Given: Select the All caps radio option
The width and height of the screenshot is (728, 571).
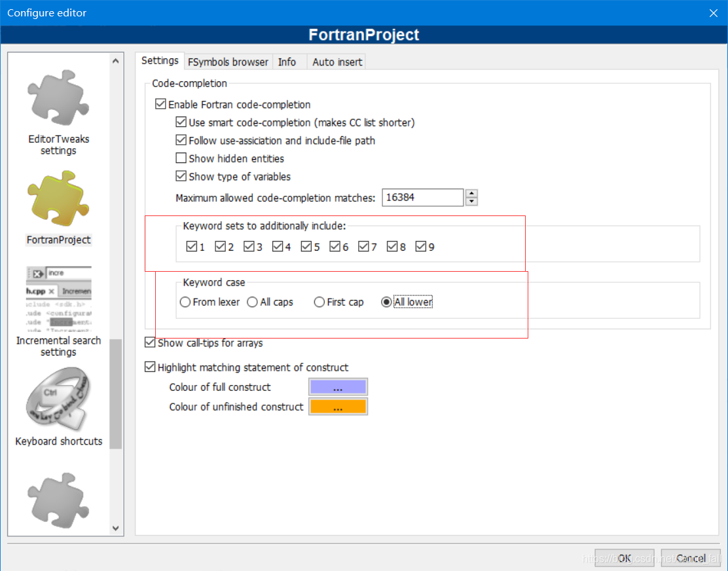Looking at the screenshot, I should pyautogui.click(x=253, y=302).
